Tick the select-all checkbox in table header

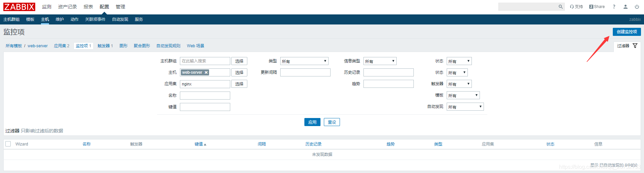point(8,144)
